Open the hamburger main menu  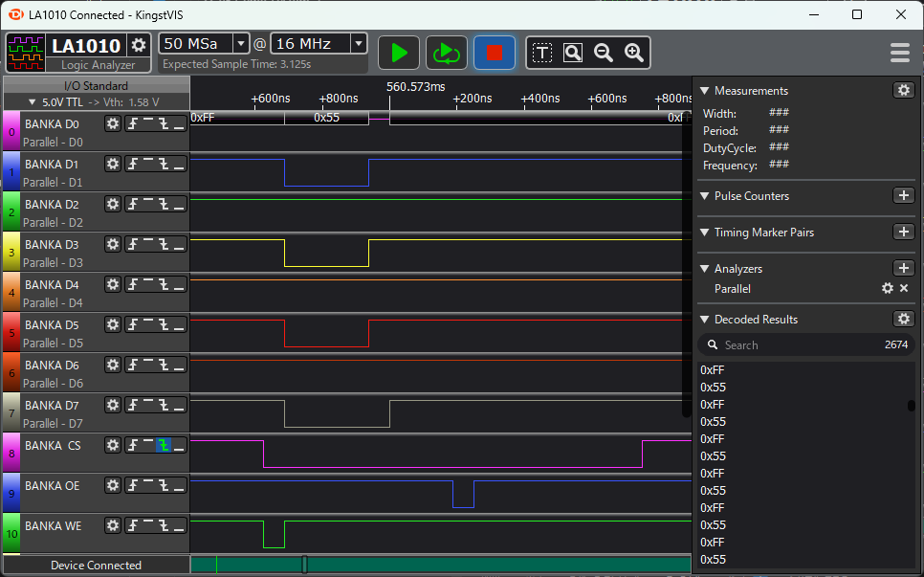tap(899, 53)
